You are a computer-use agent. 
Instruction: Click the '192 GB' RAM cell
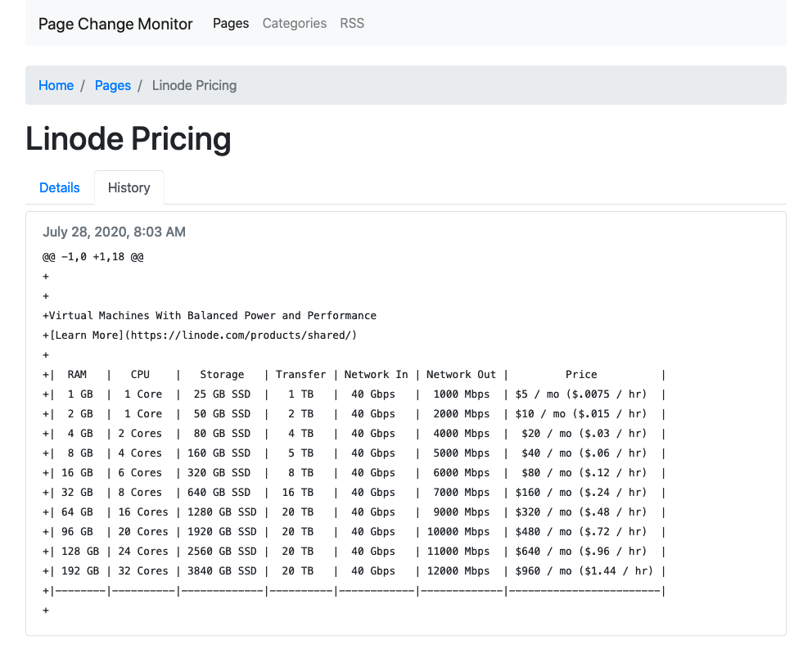point(80,571)
